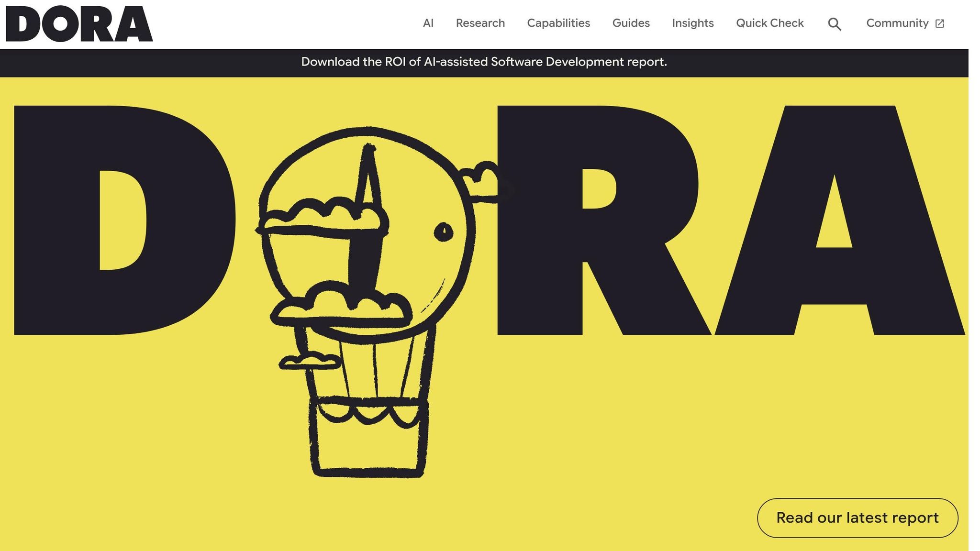Click the DORA logo in the header

coord(79,24)
